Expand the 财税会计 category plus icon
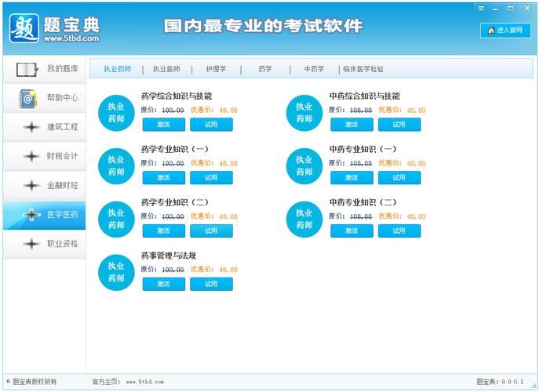 (x=31, y=156)
